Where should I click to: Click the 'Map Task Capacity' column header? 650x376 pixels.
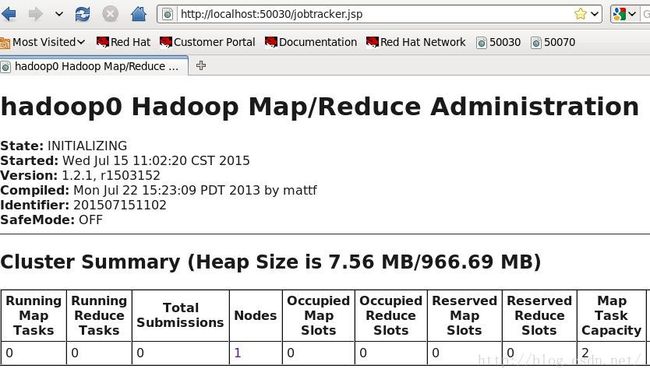(611, 315)
